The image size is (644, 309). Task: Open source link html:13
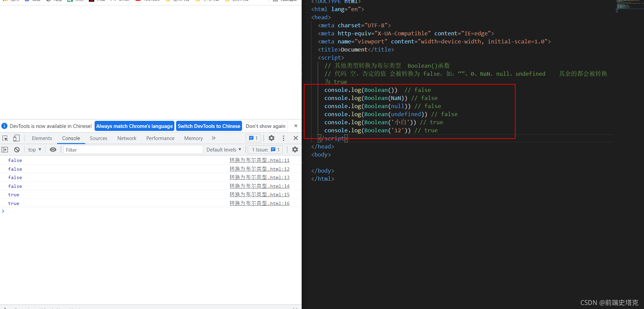coord(260,177)
